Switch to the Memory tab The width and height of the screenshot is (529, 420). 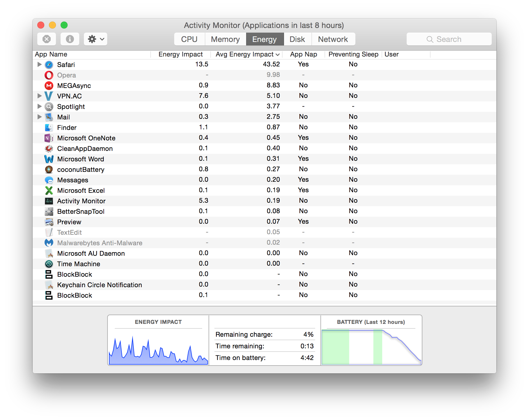[x=225, y=39]
